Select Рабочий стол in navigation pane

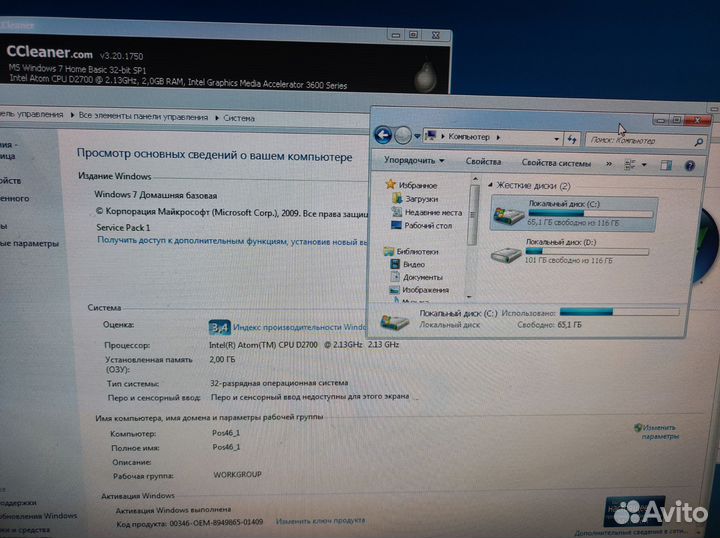click(x=428, y=225)
